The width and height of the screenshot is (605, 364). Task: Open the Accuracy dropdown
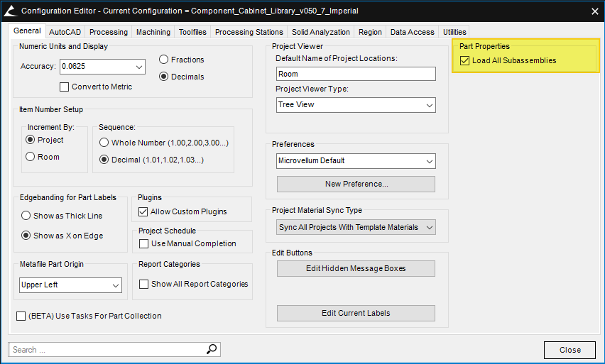pos(138,67)
